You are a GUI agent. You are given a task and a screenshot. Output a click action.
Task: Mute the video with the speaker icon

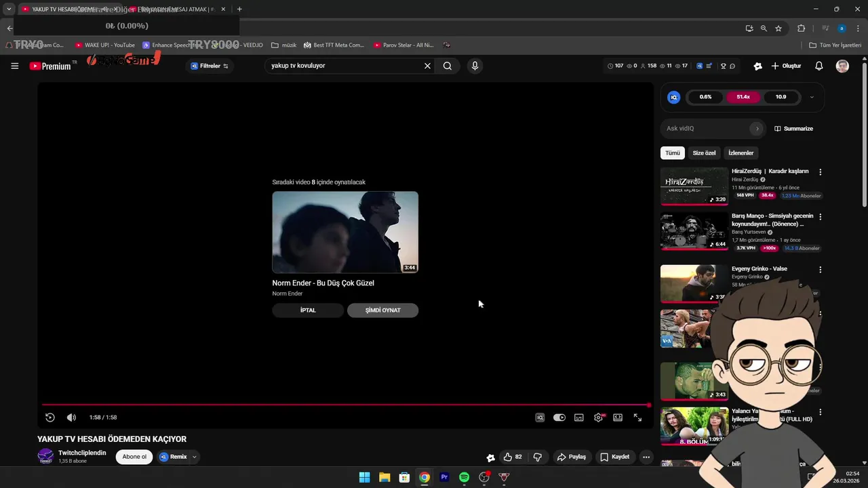pos(71,418)
